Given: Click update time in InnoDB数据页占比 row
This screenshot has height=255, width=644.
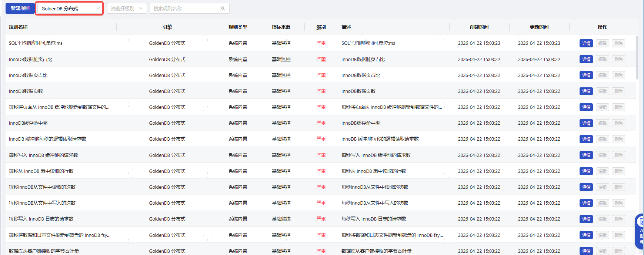Looking at the screenshot, I should coord(539,75).
